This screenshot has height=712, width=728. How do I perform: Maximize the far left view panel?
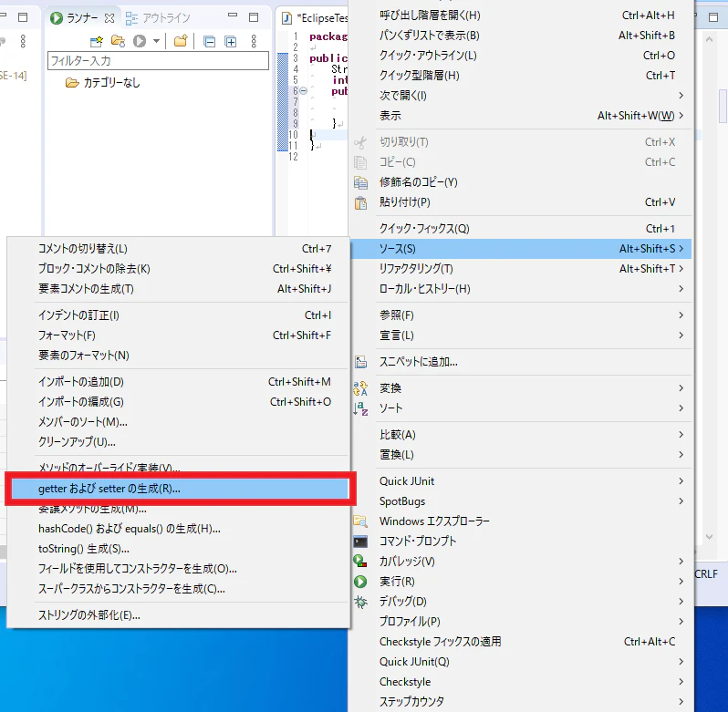23,17
